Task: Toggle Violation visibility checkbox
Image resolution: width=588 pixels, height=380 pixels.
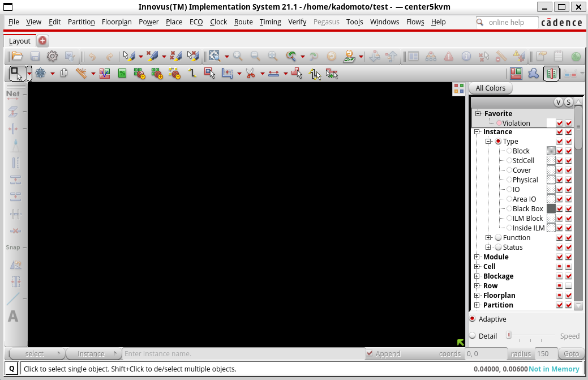Action: 560,123
